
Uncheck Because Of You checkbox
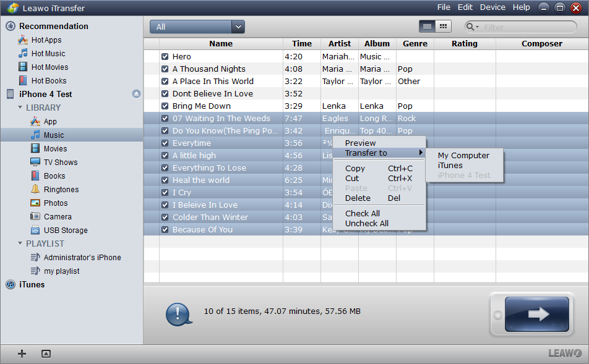165,230
